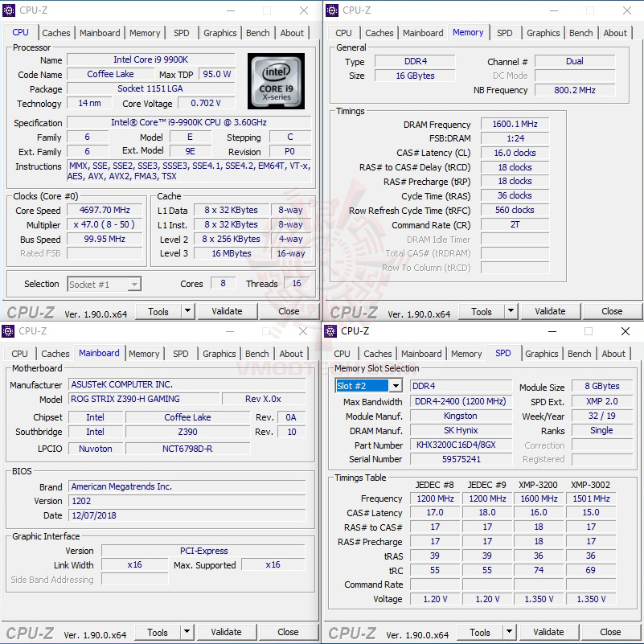Open SPD tab in CPU window
The height and width of the screenshot is (644, 644).
[x=182, y=33]
